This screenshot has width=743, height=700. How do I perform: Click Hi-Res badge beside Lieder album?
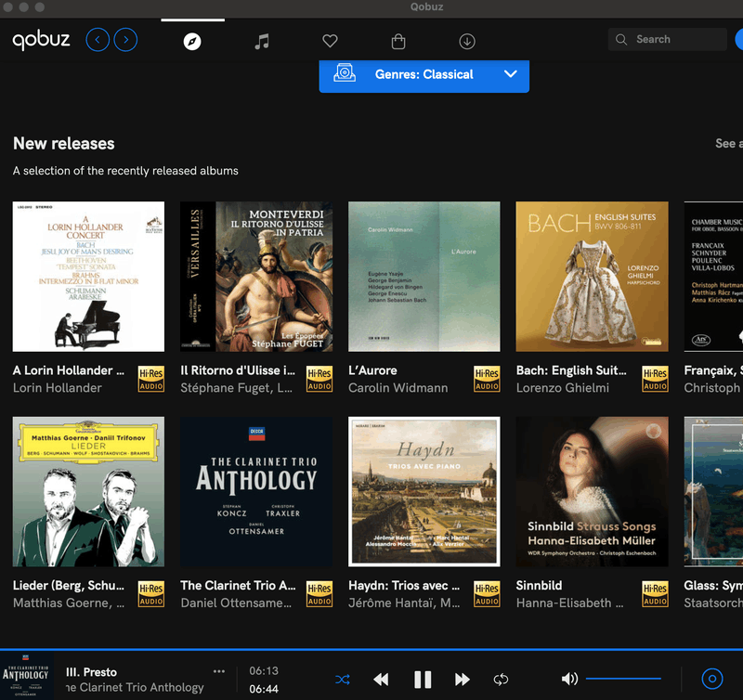[x=151, y=594]
